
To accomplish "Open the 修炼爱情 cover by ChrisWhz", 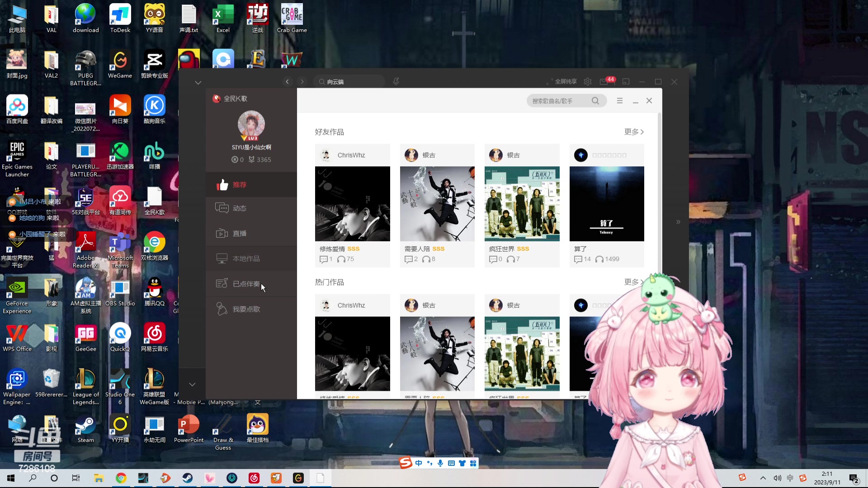I will [x=352, y=204].
